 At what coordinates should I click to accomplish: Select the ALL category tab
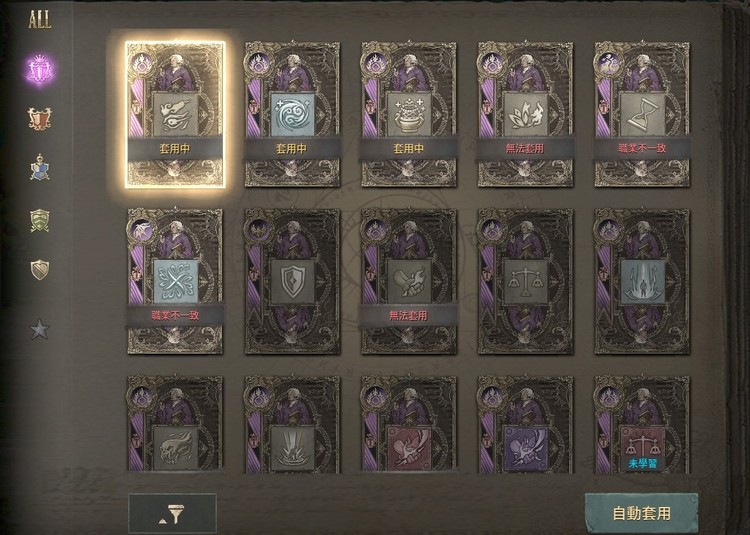tap(40, 20)
